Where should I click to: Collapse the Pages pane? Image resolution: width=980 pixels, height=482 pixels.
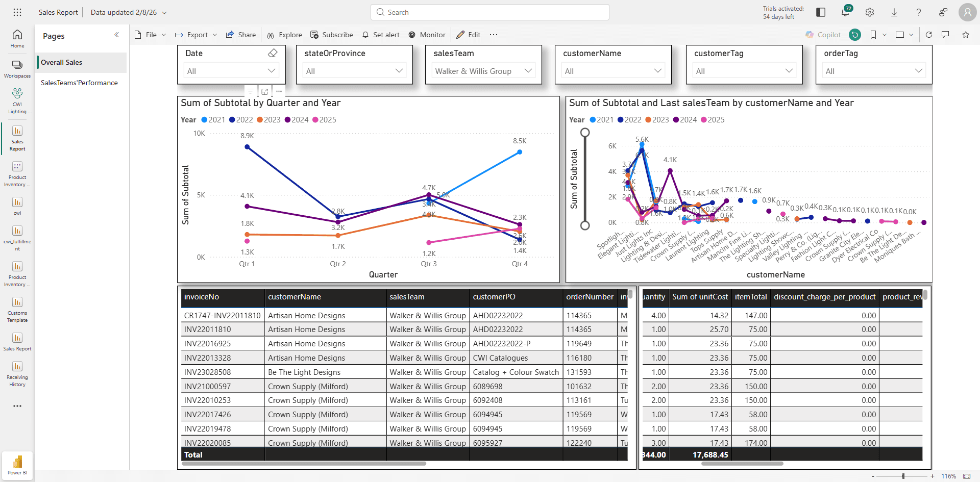pyautogui.click(x=116, y=35)
